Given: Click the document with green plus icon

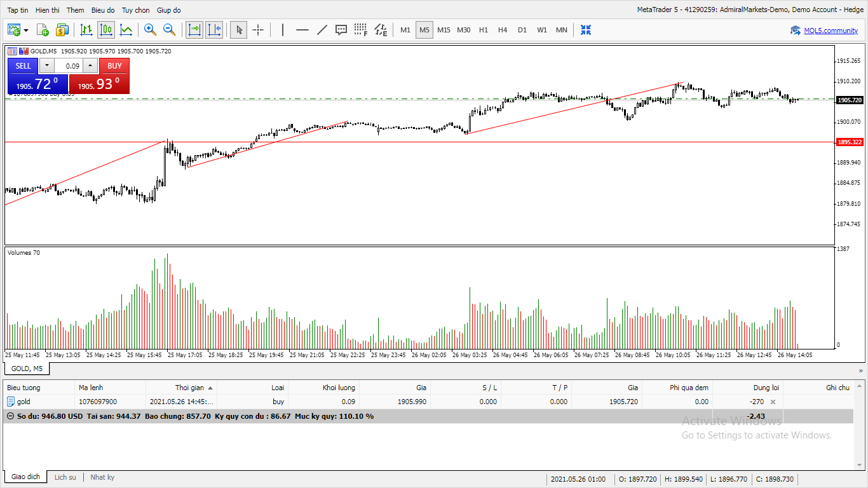Looking at the screenshot, I should click(43, 30).
